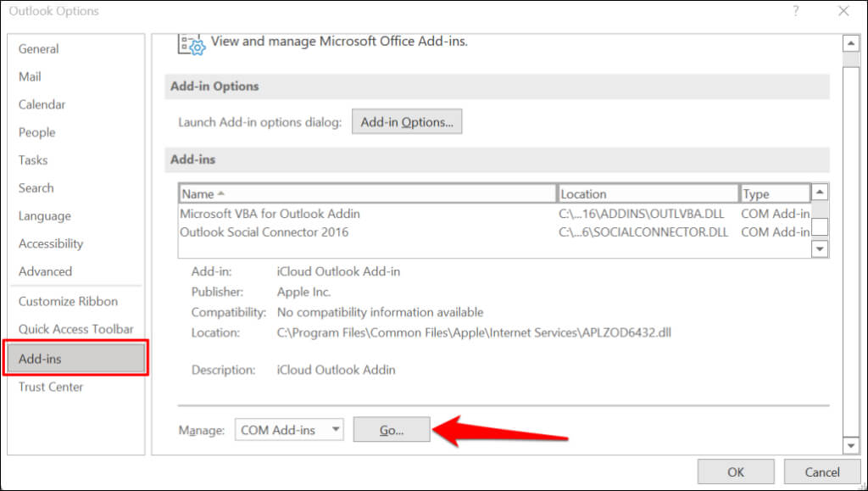Select Outlook Social Connector 2016 row
Screen dimensions: 868x491
pos(264,232)
